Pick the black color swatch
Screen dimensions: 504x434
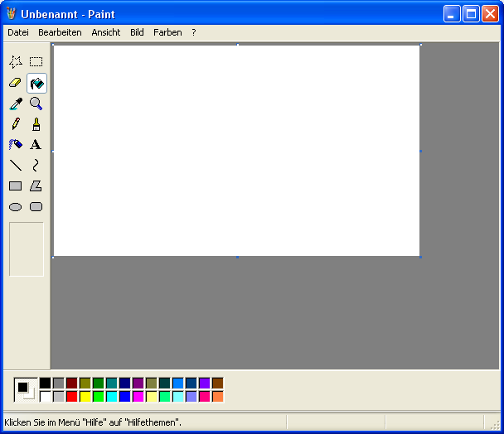[46, 383]
